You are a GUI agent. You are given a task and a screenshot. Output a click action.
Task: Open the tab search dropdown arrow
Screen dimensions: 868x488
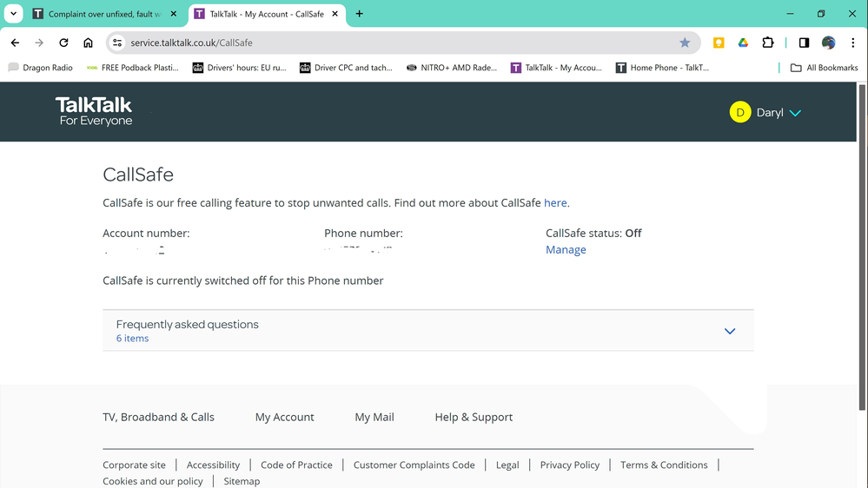pos(14,14)
